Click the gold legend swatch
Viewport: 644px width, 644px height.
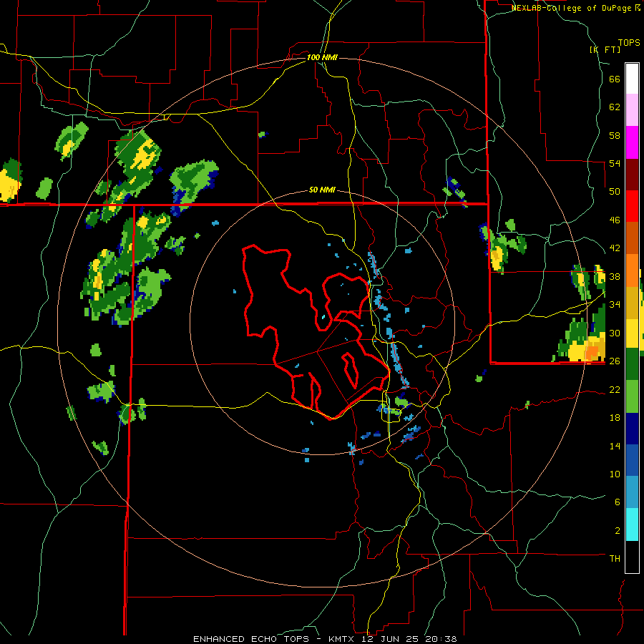(632, 301)
